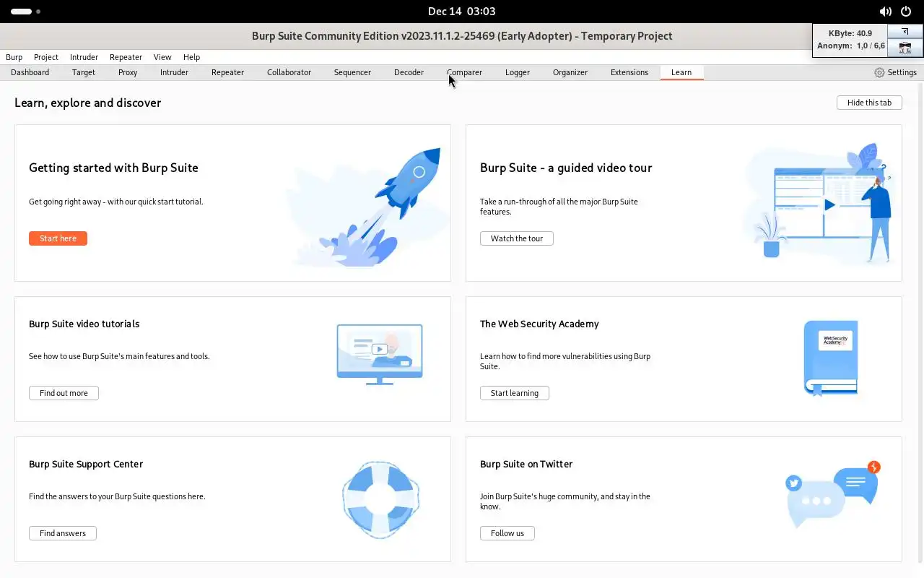The image size is (924, 578).
Task: Click the Start learning button
Action: (515, 393)
